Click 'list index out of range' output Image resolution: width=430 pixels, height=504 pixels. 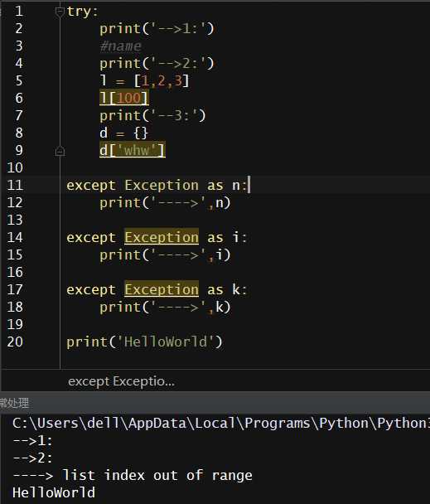[x=157, y=475]
